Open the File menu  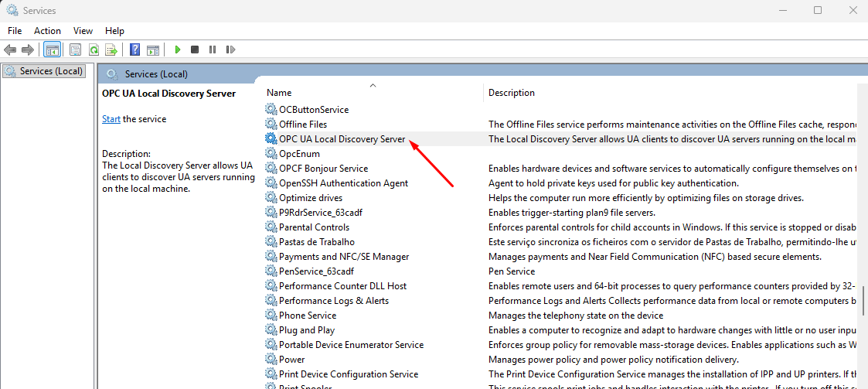[x=15, y=31]
